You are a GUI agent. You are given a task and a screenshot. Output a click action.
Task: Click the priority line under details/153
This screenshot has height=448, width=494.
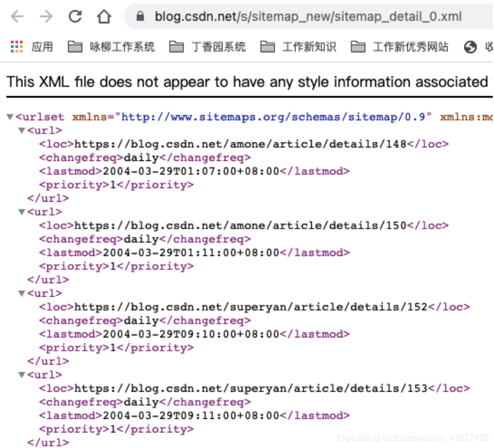[x=116, y=430]
